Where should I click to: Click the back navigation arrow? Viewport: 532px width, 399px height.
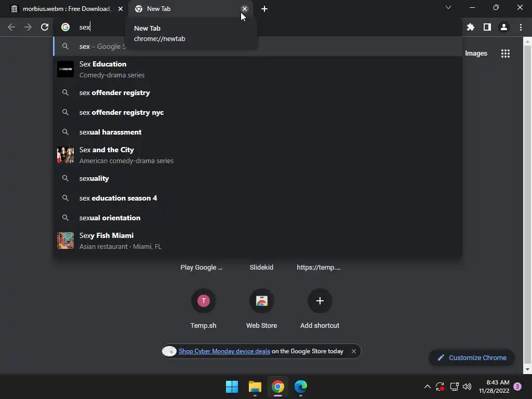pyautogui.click(x=11, y=27)
